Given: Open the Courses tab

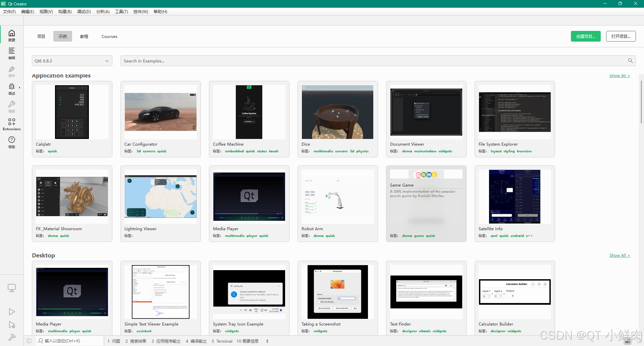Looking at the screenshot, I should click(x=109, y=36).
